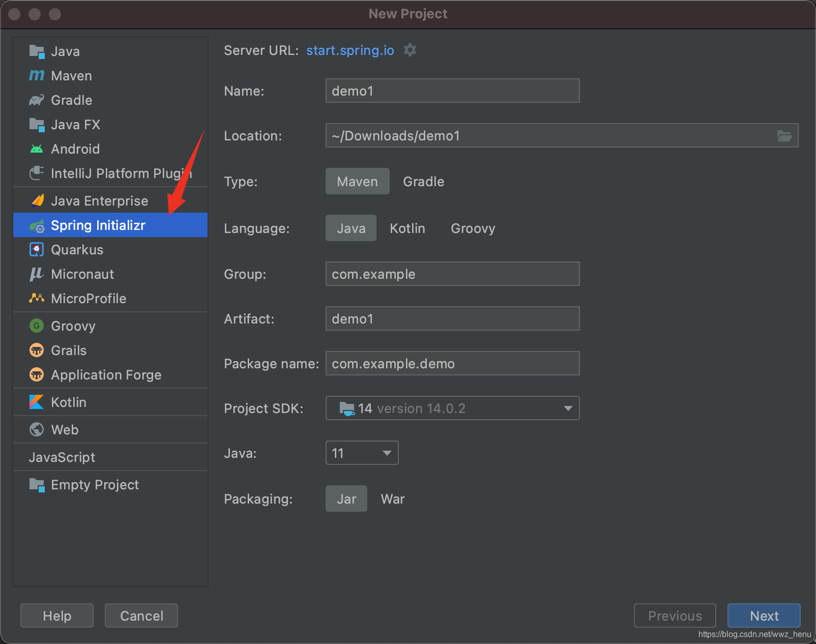Select Empty Project list entry

point(110,485)
